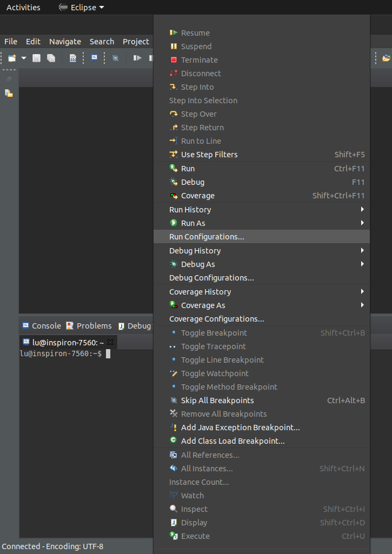Open the Project menu
Viewport: 392px width, 554px height.
[x=136, y=42]
